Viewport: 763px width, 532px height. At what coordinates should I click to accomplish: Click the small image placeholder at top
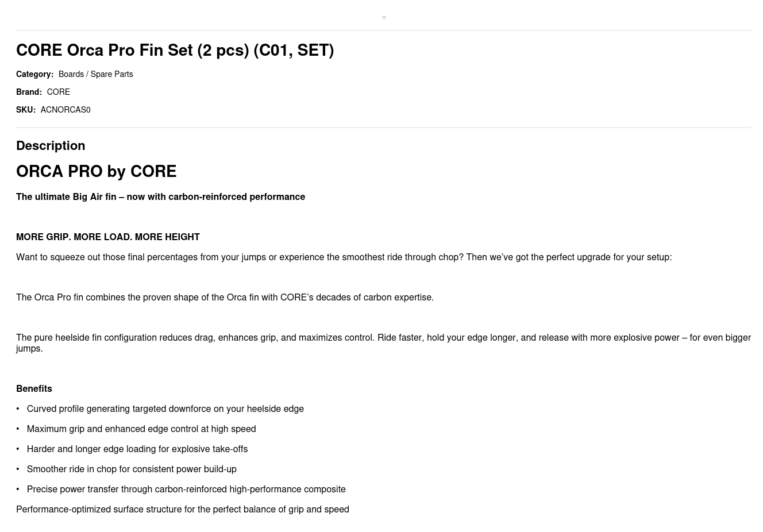coord(384,18)
